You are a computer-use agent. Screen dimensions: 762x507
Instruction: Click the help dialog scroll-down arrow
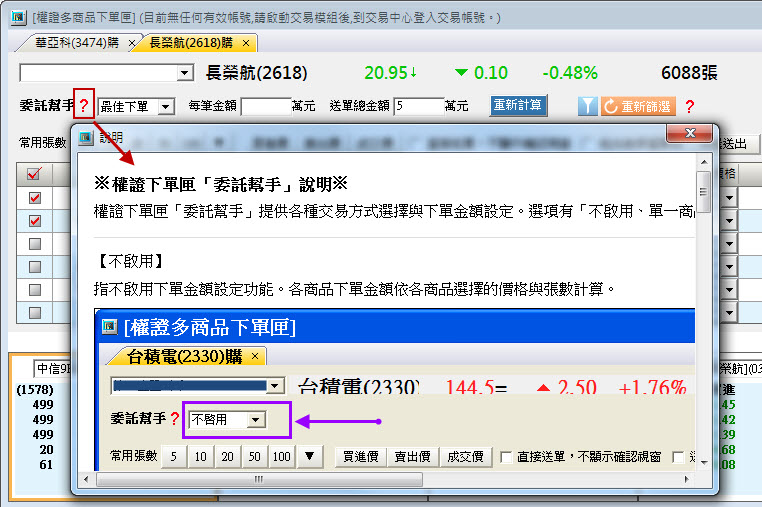click(703, 463)
